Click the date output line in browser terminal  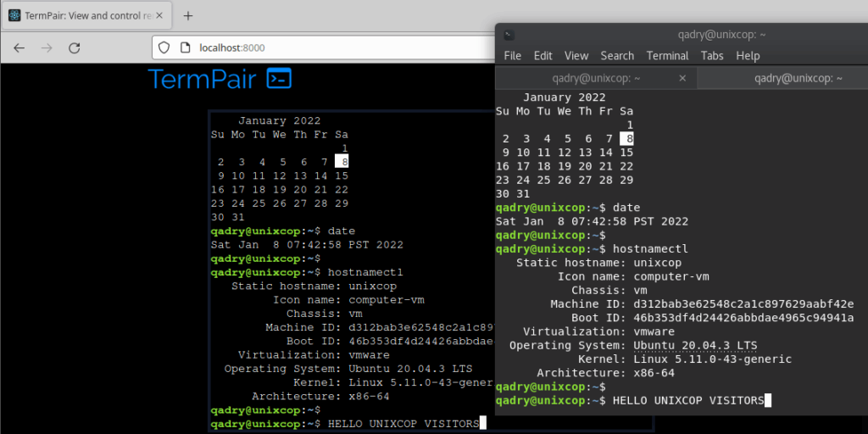click(x=307, y=245)
